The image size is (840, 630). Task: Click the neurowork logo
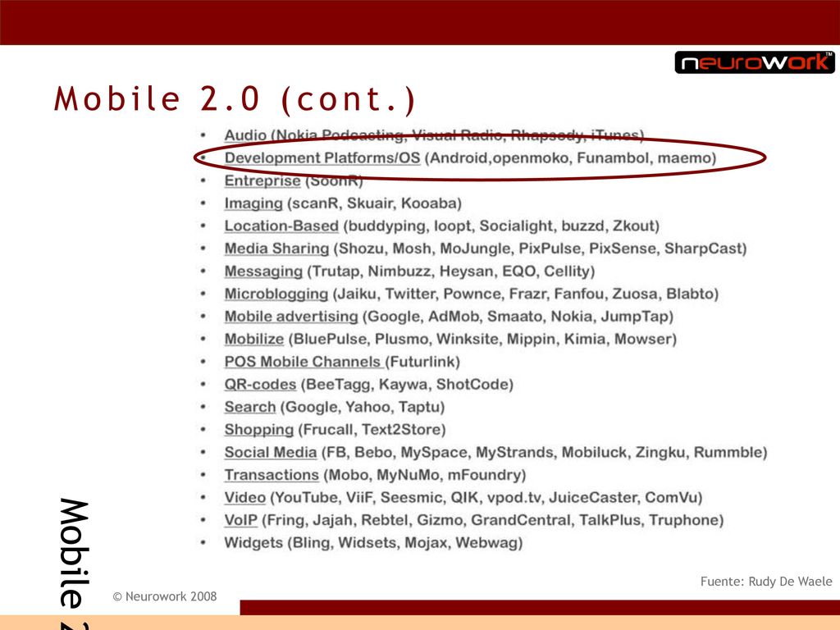click(755, 62)
